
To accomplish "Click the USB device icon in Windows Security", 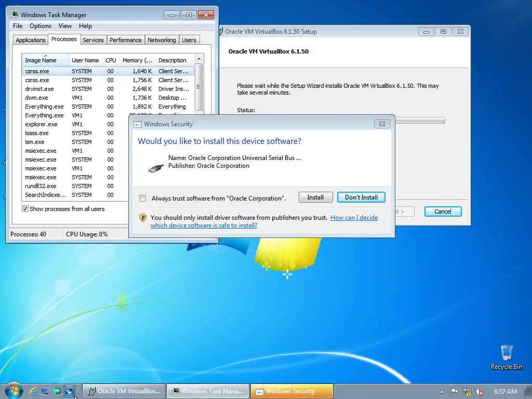I will 156,167.
